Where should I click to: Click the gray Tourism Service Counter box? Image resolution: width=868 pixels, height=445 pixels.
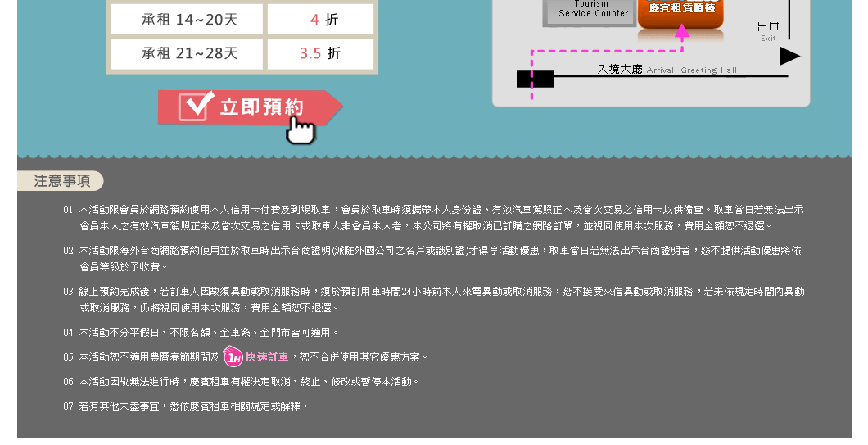590,11
